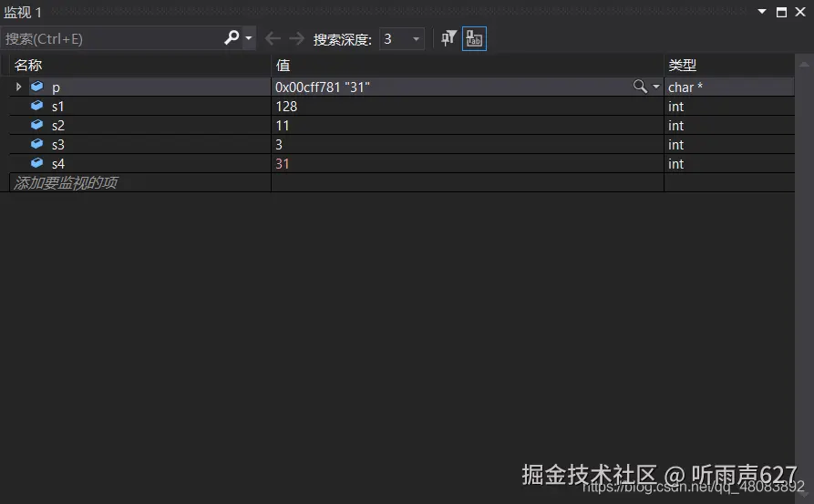Go to previous search result arrow
The width and height of the screenshot is (814, 504).
273,38
